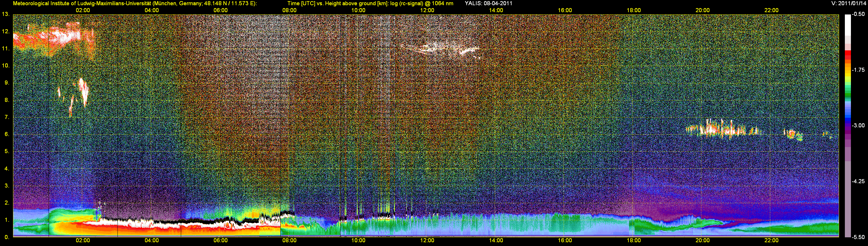
Task: Click the 4. height axis label
Action: coord(7,168)
